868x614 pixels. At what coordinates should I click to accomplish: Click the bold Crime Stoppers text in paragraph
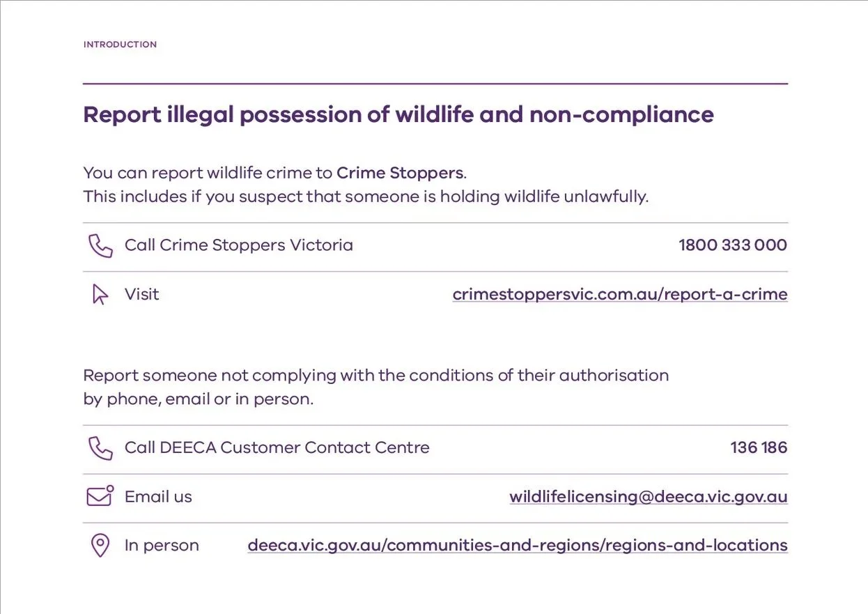pos(400,173)
